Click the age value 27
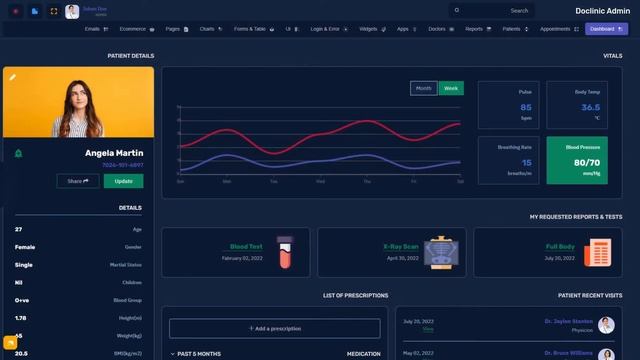This screenshot has width=640, height=360. (x=18, y=229)
